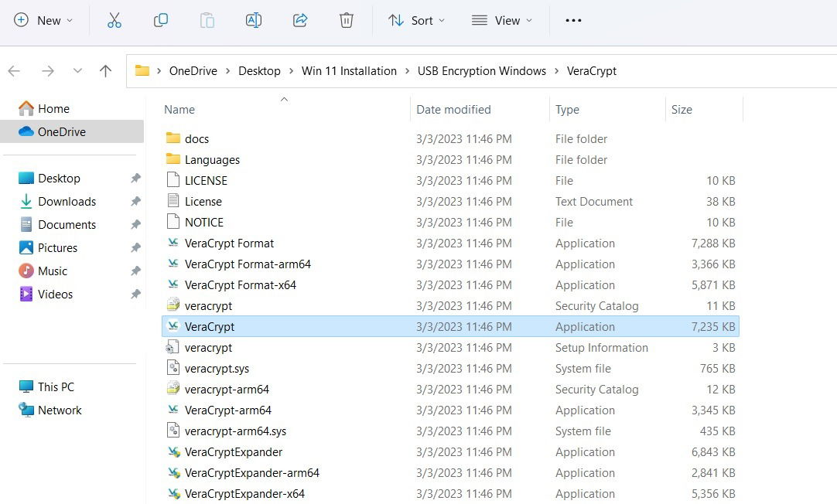Open the Languages folder
This screenshot has width=837, height=504.
[212, 159]
